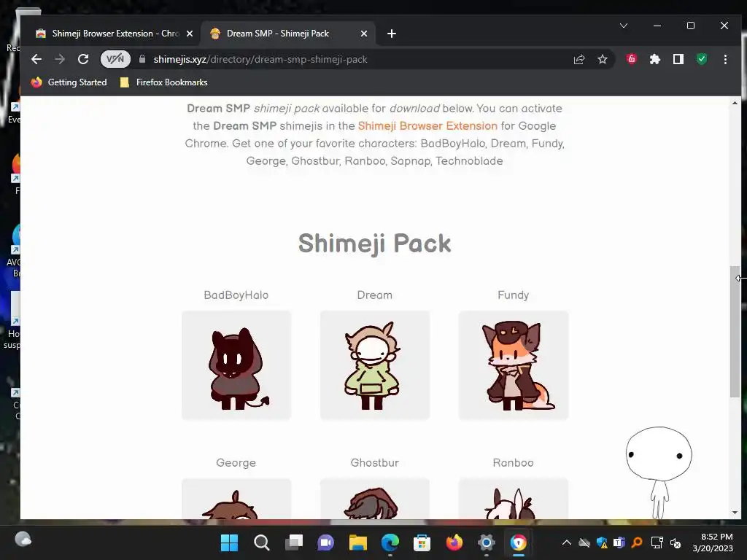Open Microsoft Teams tray icon

click(x=619, y=542)
